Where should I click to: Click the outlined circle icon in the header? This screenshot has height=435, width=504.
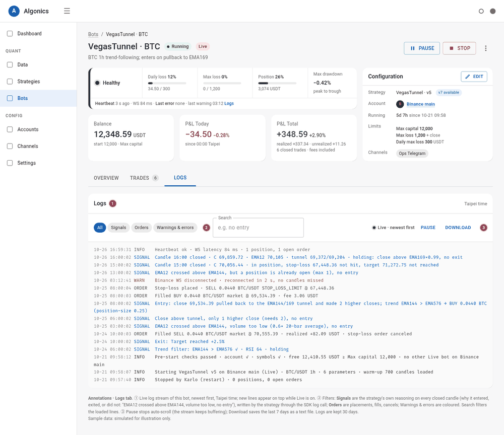pos(481,11)
